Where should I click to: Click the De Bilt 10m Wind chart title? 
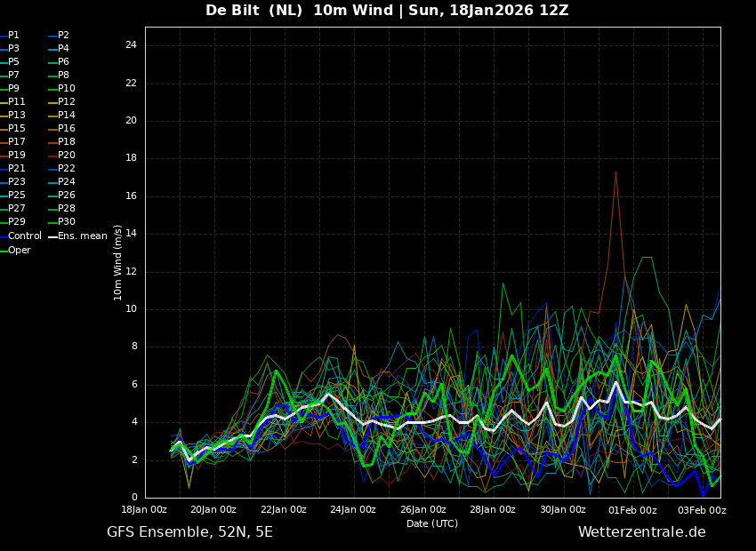387,11
